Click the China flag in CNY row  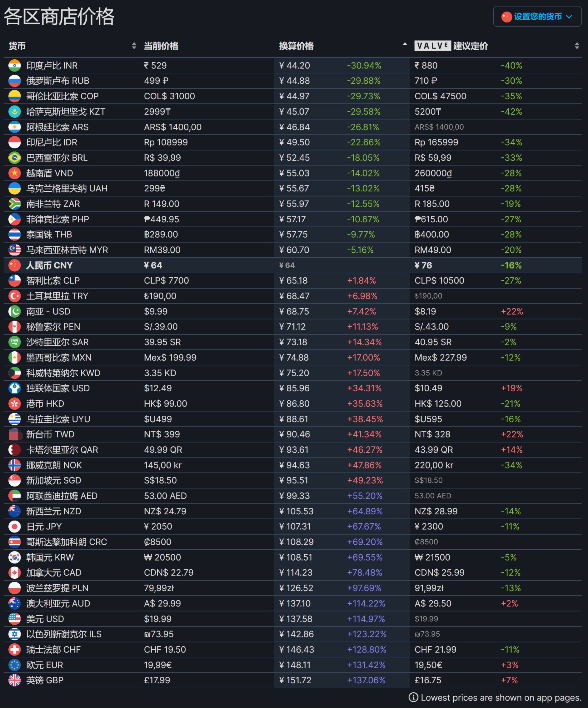click(14, 265)
